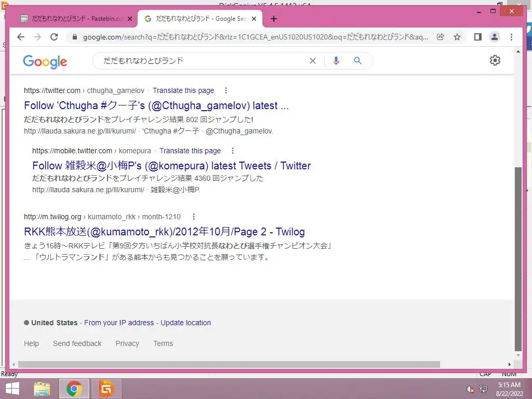Viewport: 532px width, 399px height.
Task: Click the address bar URL
Action: click(x=255, y=37)
